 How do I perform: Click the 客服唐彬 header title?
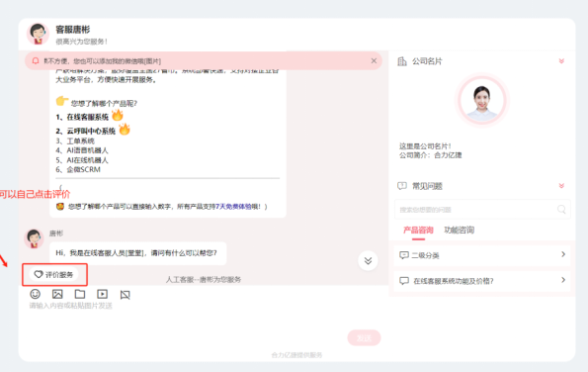coord(73,30)
